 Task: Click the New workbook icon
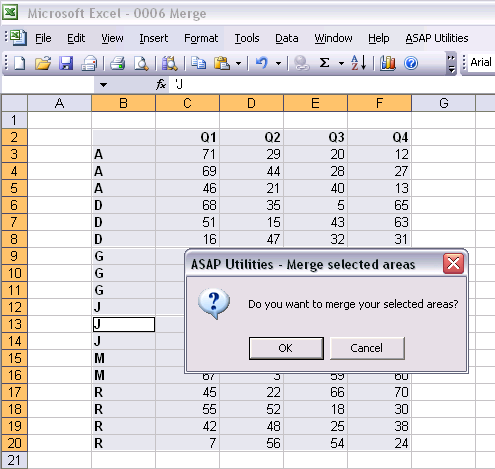pyautogui.click(x=19, y=63)
